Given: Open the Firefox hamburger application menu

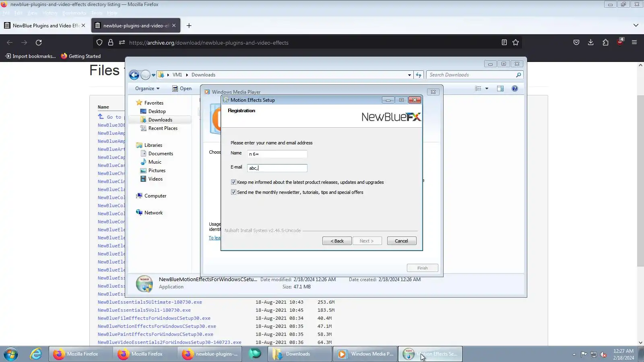Looking at the screenshot, I should tap(634, 43).
